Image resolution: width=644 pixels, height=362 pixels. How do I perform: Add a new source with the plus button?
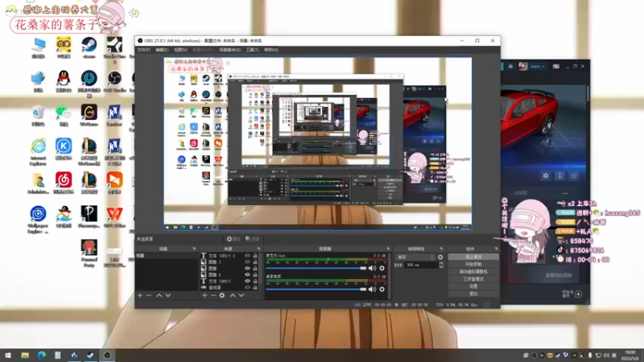click(204, 295)
